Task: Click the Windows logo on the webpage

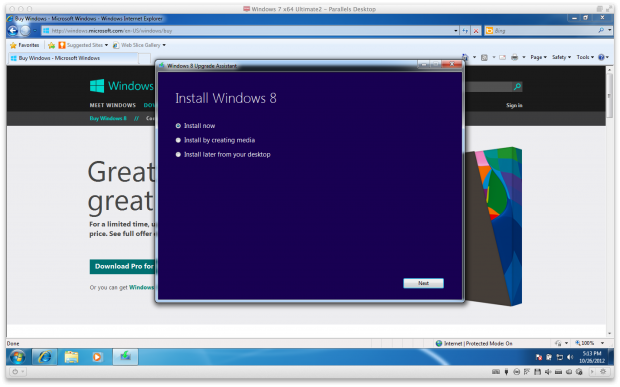Action: (x=121, y=86)
